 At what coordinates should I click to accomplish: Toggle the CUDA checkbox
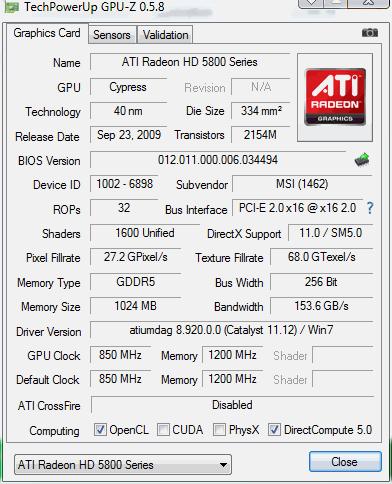point(163,430)
